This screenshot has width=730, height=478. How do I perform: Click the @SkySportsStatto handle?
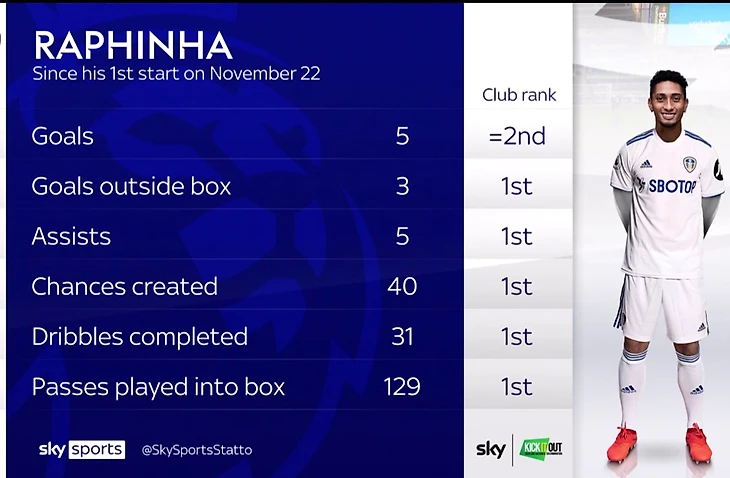click(x=197, y=450)
